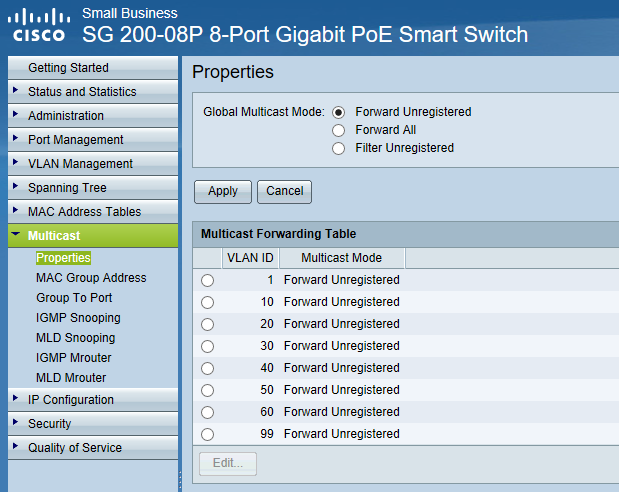
Task: Select VLAN ID 10 row radio
Action: tap(208, 302)
